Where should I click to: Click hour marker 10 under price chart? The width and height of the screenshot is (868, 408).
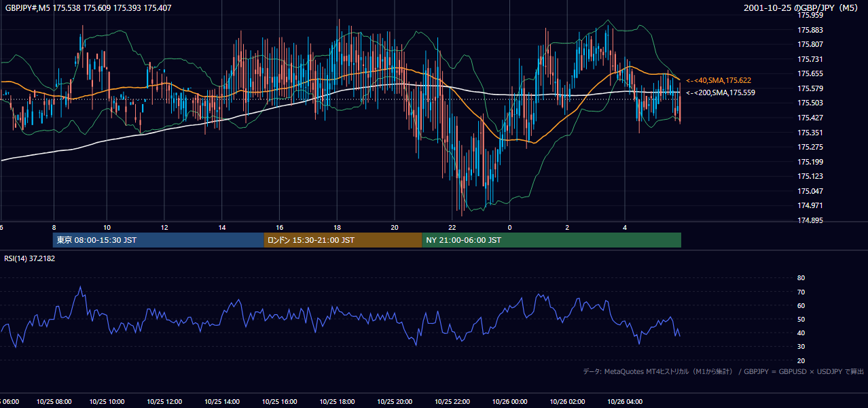pyautogui.click(x=107, y=227)
